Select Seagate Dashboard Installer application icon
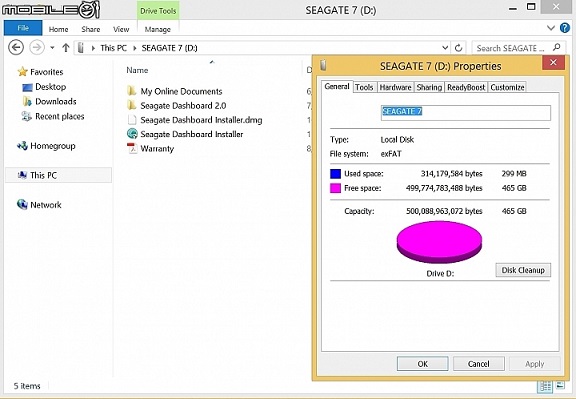The width and height of the screenshot is (576, 399). (x=132, y=134)
